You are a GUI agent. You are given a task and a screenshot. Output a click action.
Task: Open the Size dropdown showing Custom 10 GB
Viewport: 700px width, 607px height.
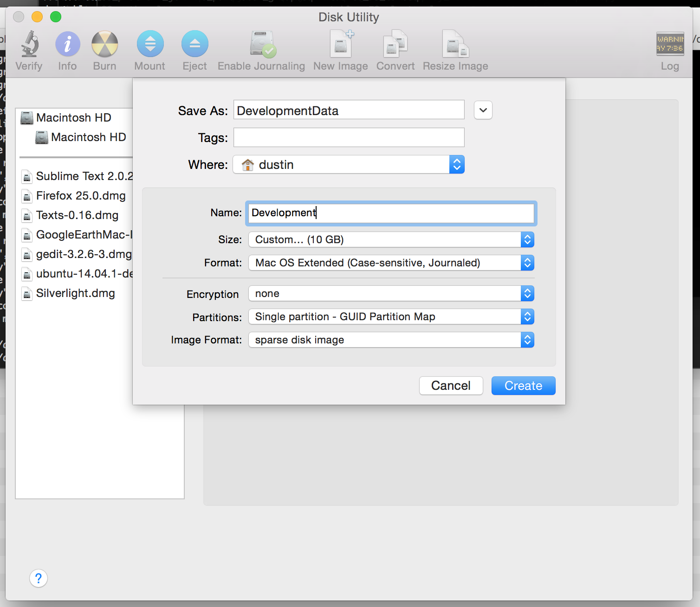coord(391,240)
